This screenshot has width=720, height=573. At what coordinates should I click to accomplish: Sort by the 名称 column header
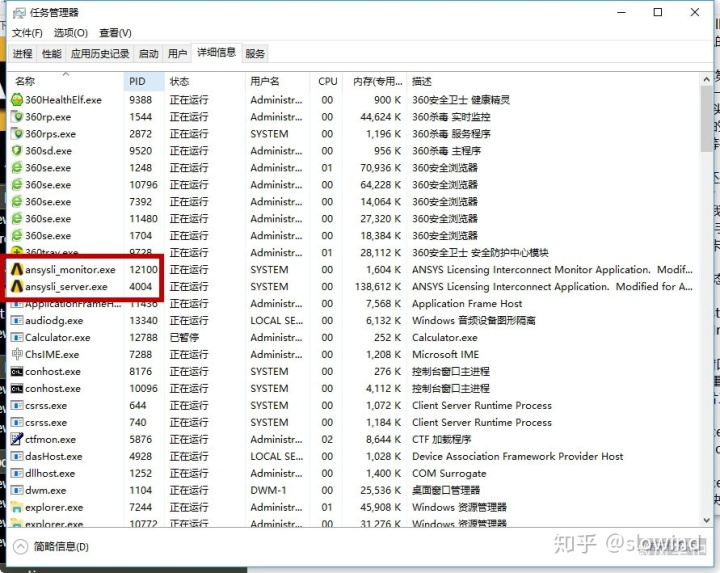(65, 81)
